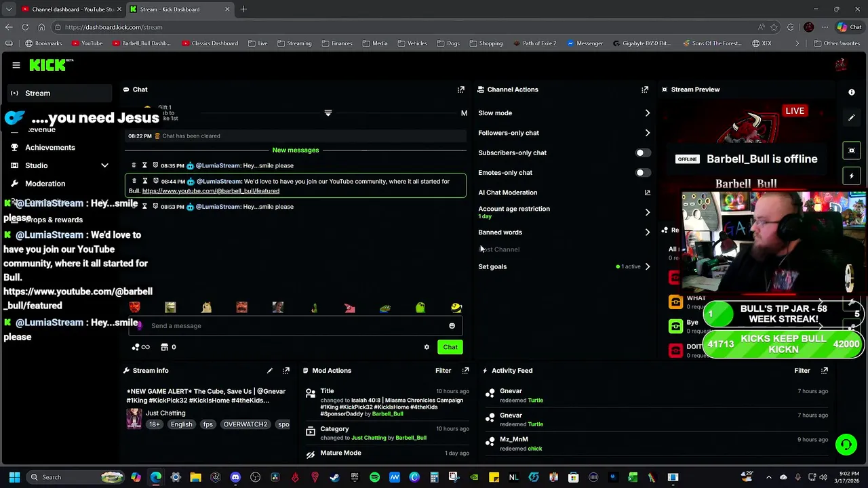The image size is (868, 488).
Task: Expand Banned words arrow
Action: click(x=647, y=232)
